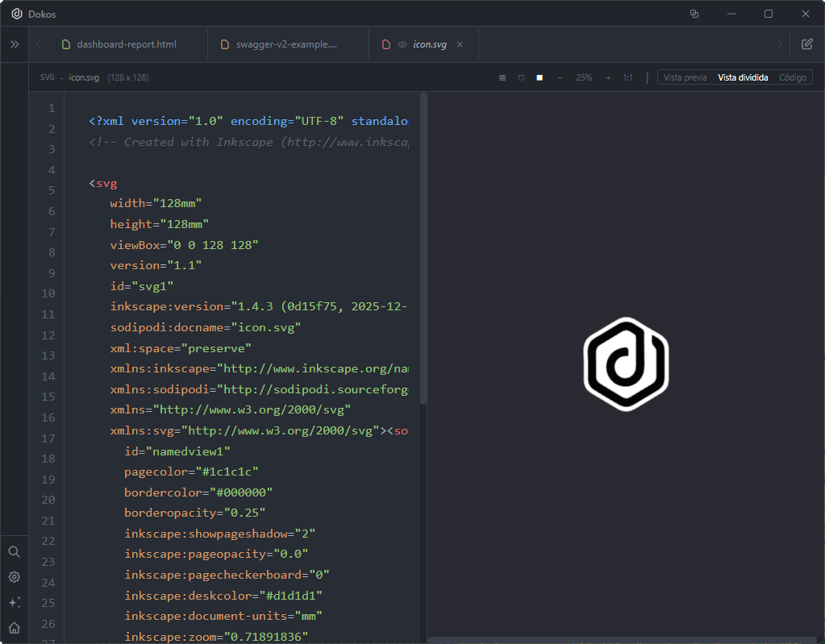Image resolution: width=825 pixels, height=644 pixels.
Task: Switch to Código view
Action: [793, 77]
